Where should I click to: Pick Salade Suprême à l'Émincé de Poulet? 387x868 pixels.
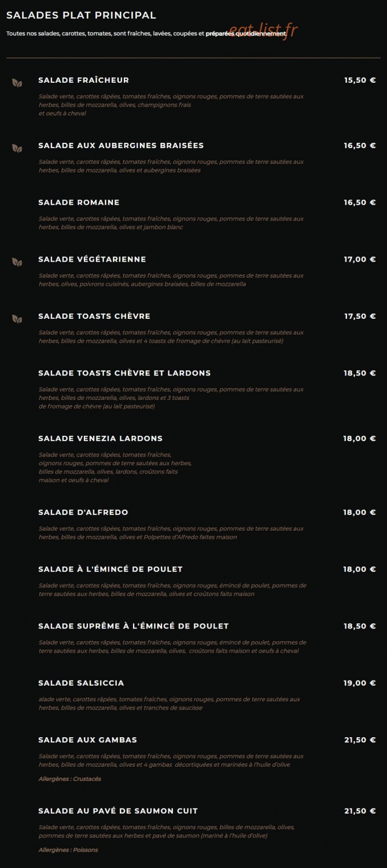click(x=134, y=626)
